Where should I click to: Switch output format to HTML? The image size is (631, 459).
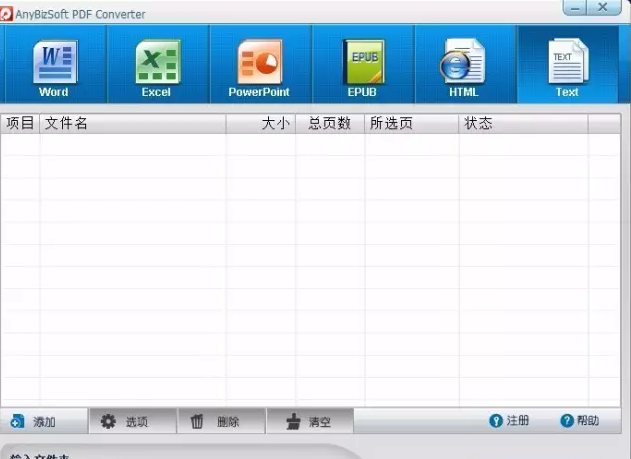[465, 64]
